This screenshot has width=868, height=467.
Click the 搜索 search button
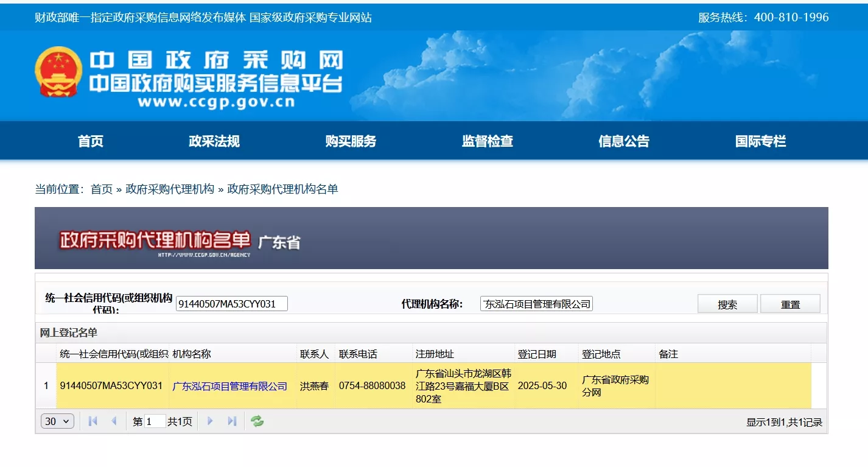(727, 304)
